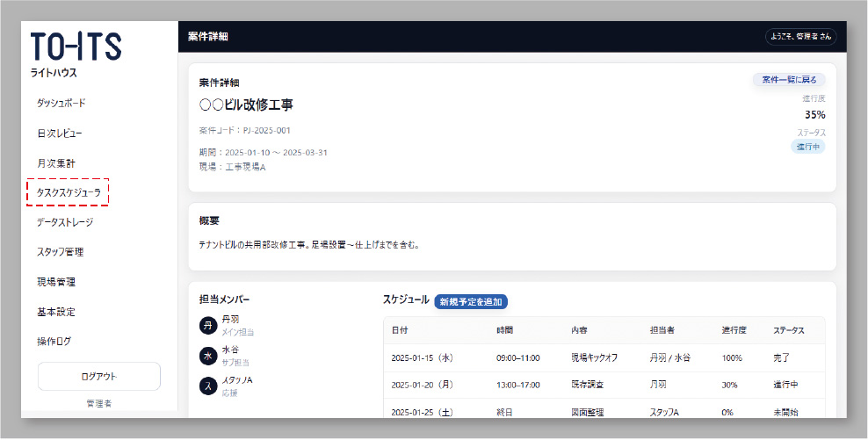Open データストレージ section

coord(65,222)
